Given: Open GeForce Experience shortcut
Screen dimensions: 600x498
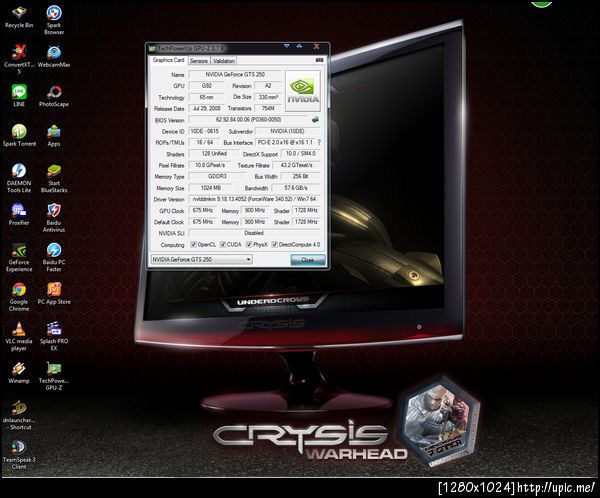Looking at the screenshot, I should [19, 257].
